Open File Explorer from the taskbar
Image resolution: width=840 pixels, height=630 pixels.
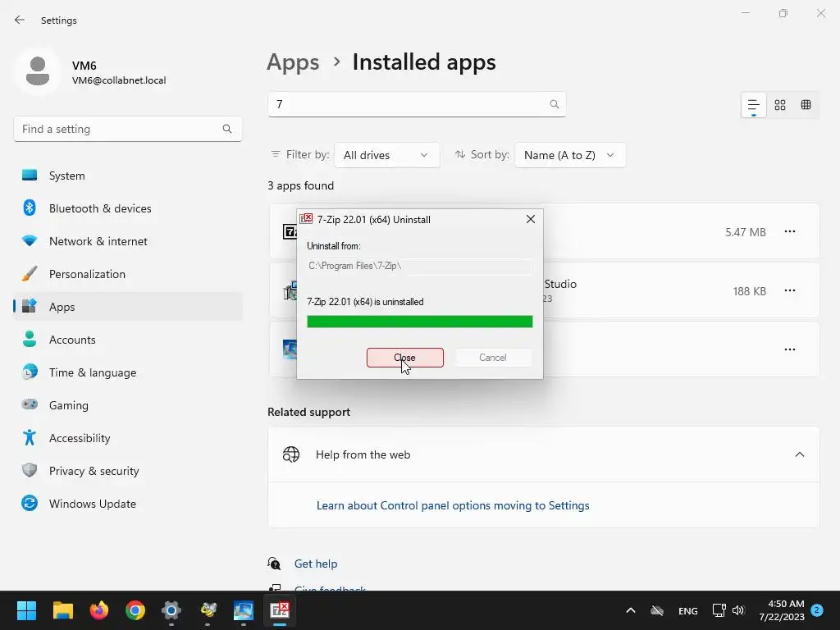[63, 610]
